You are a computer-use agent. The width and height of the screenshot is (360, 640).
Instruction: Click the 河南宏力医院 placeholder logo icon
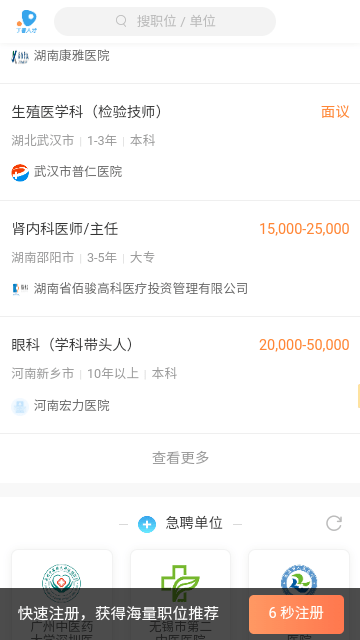tap(20, 407)
